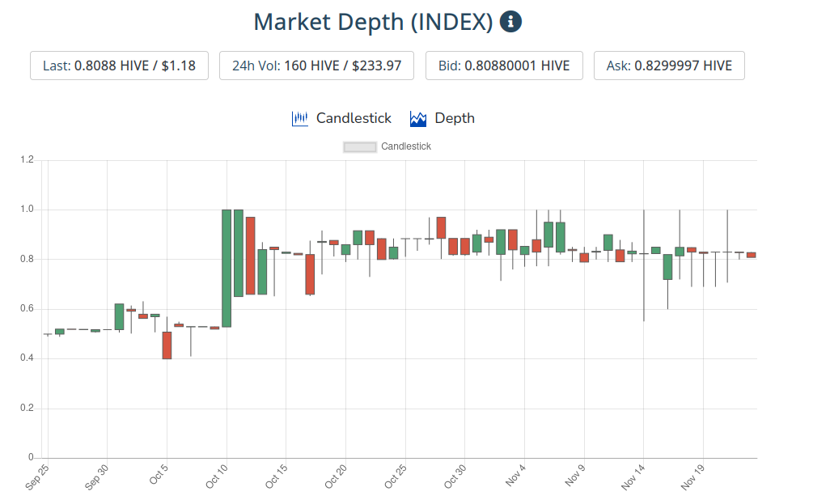Click the Oct 30 axis label
830x504 pixels.
(455, 476)
